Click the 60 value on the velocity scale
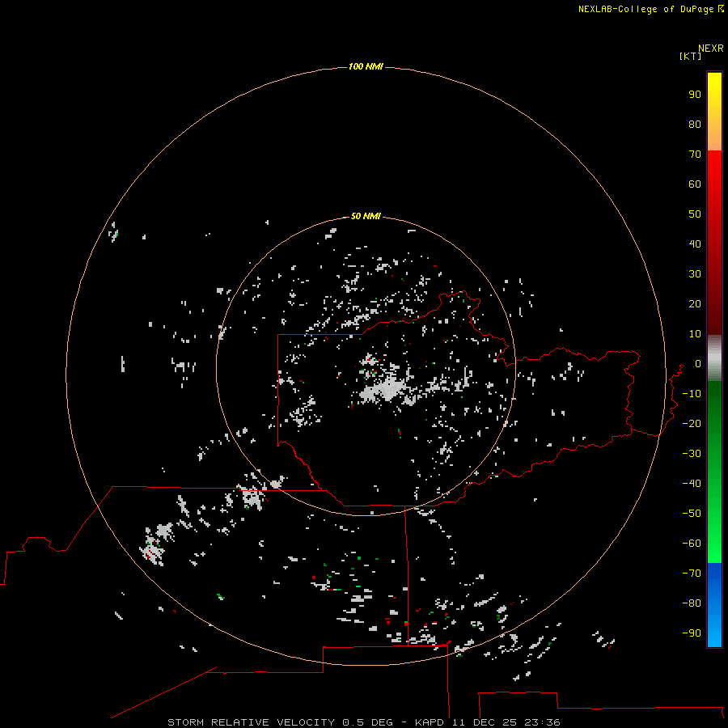Viewport: 728px width, 728px height. tap(695, 184)
